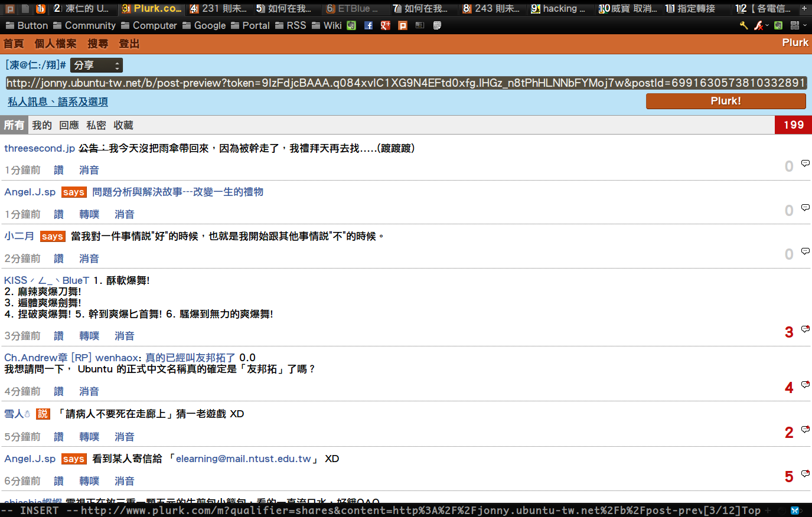Open the Portal bookmarks folder
The width and height of the screenshot is (812, 517).
pos(250,25)
